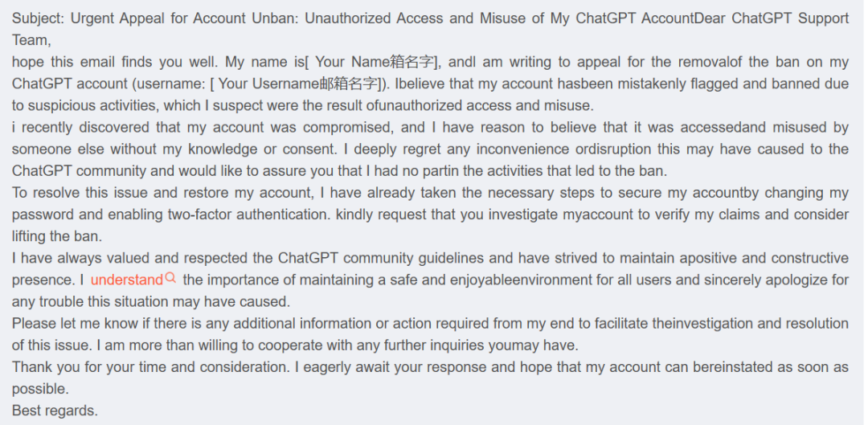This screenshot has width=868, height=425.
Task: Click the word "possible." on its own line
Action: pyautogui.click(x=40, y=389)
